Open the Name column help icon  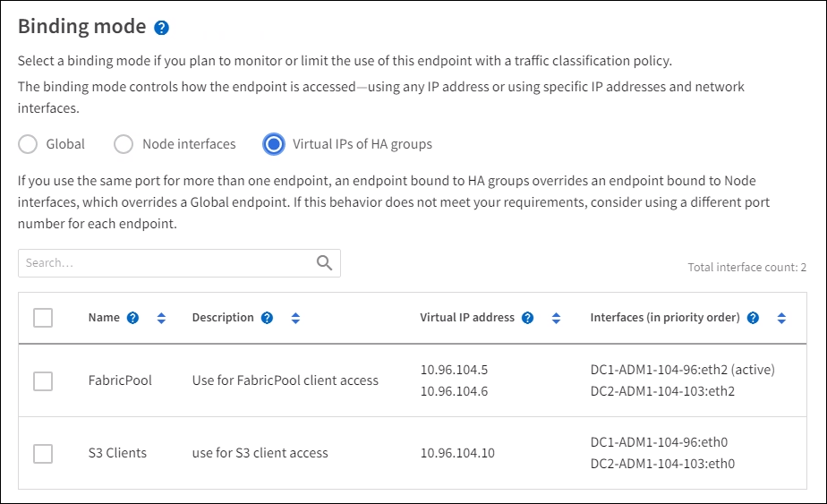tap(132, 318)
